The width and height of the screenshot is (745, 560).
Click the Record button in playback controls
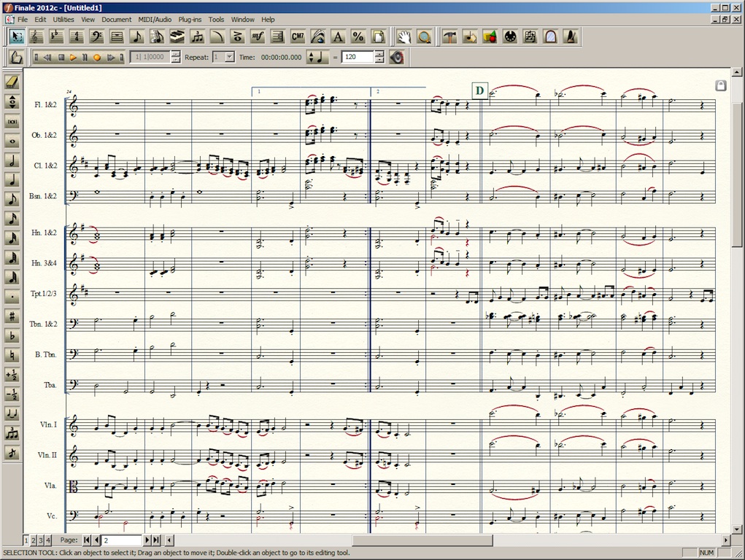pyautogui.click(x=97, y=57)
